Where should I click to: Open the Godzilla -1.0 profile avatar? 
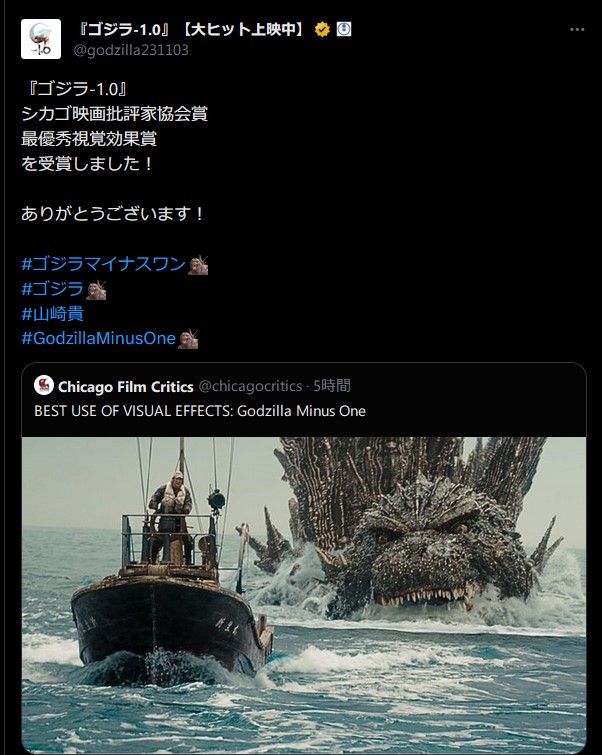(41, 39)
